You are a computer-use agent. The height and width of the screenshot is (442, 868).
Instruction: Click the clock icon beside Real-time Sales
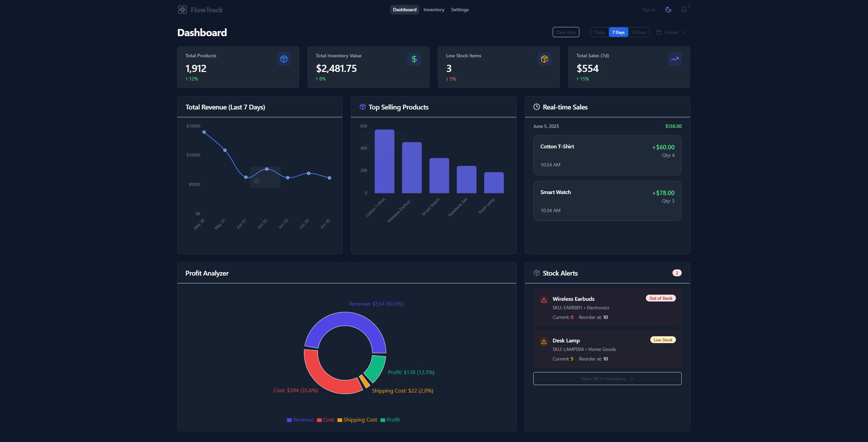[x=536, y=107]
